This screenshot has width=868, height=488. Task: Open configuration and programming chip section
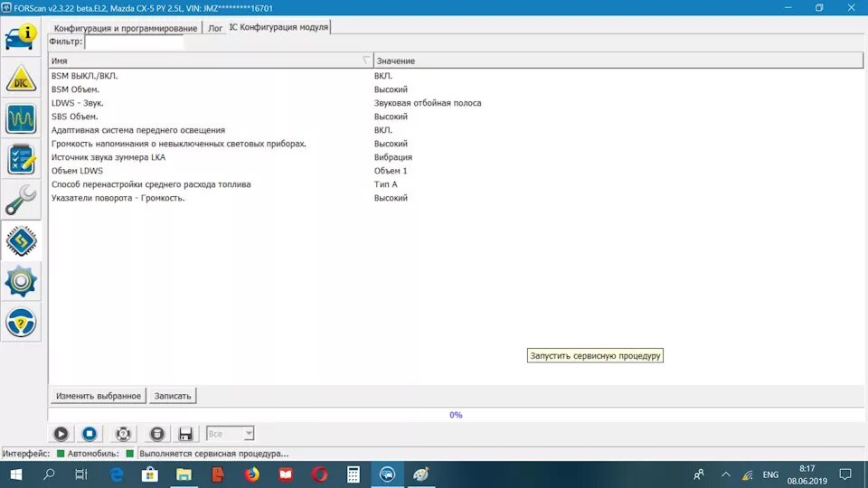pyautogui.click(x=21, y=240)
